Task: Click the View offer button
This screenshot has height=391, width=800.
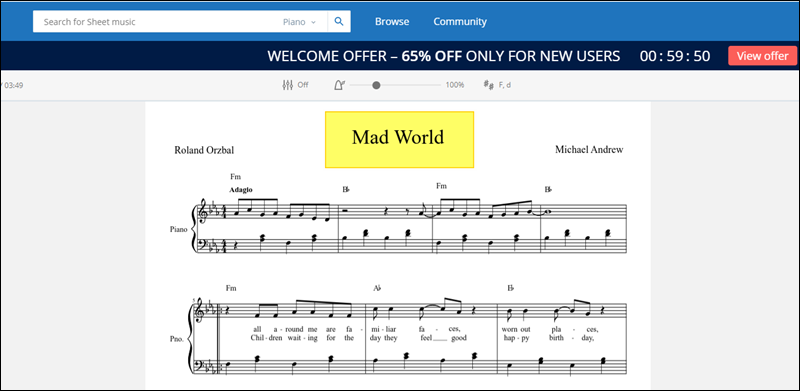Action: pos(762,56)
